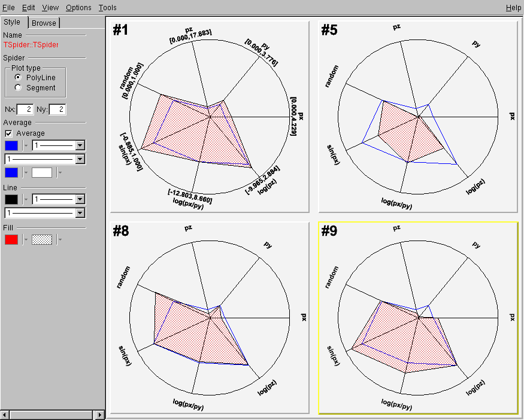
Task: Open arrow beside Fill dotted pattern box
Action: coord(59,239)
